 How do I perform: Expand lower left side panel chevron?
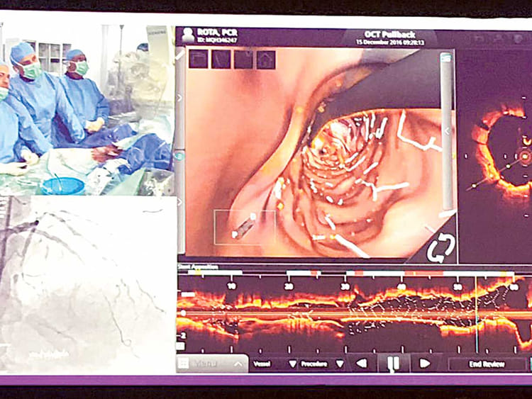[x=179, y=202]
